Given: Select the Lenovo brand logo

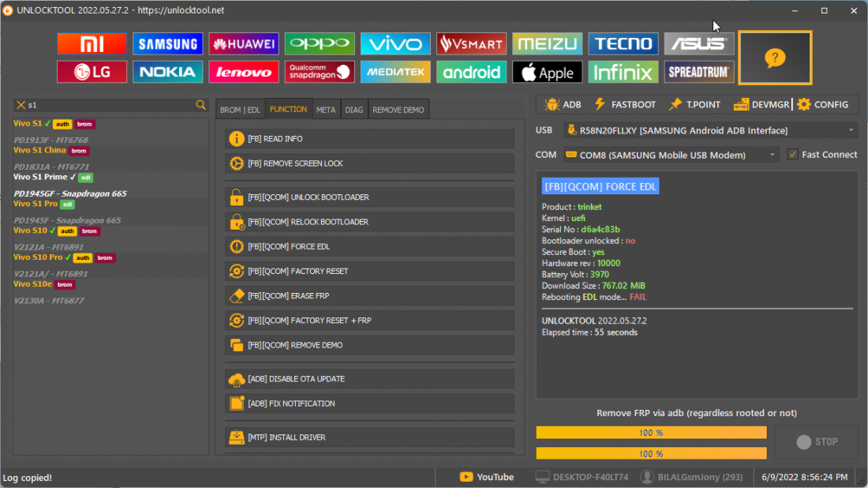Looking at the screenshot, I should pos(244,72).
